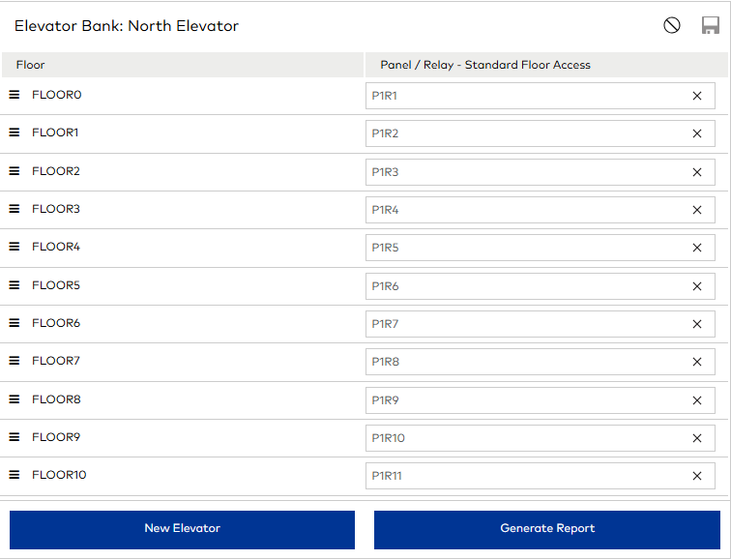The width and height of the screenshot is (731, 560).
Task: Select the FLOOR9 row label
Action: click(x=56, y=437)
